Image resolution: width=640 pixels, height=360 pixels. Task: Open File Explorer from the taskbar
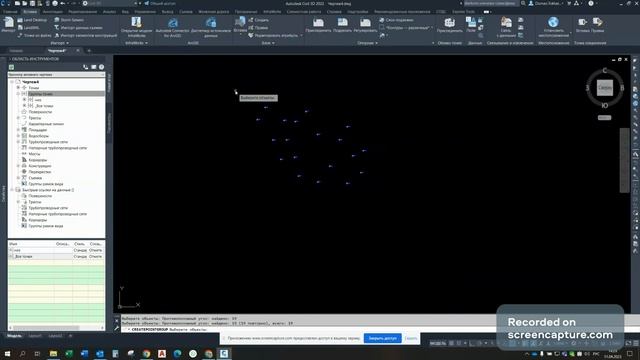53,353
